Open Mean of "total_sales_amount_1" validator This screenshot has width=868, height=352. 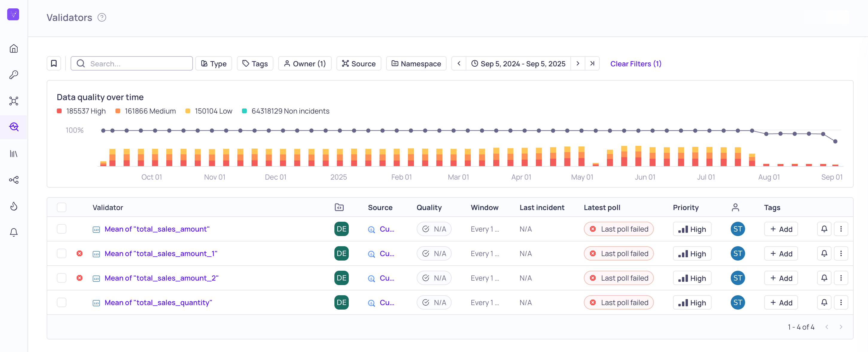coord(161,253)
